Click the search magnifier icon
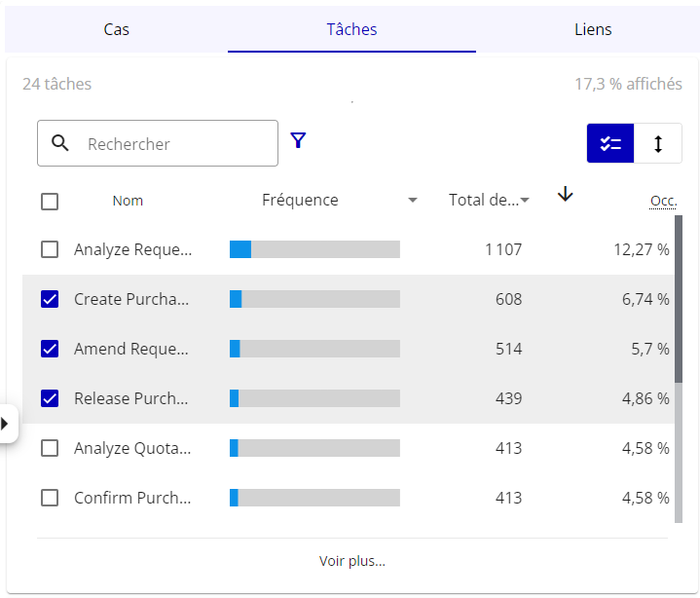700x598 pixels. coord(60,143)
